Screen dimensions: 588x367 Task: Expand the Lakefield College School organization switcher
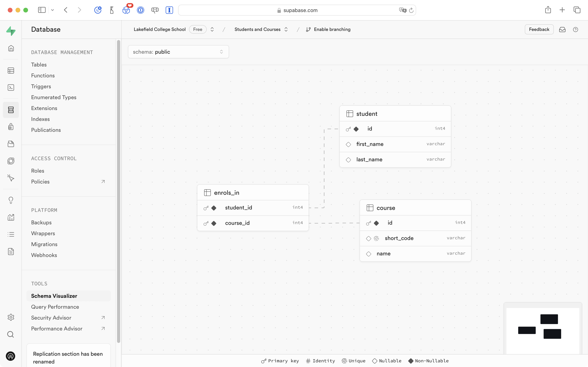click(212, 29)
